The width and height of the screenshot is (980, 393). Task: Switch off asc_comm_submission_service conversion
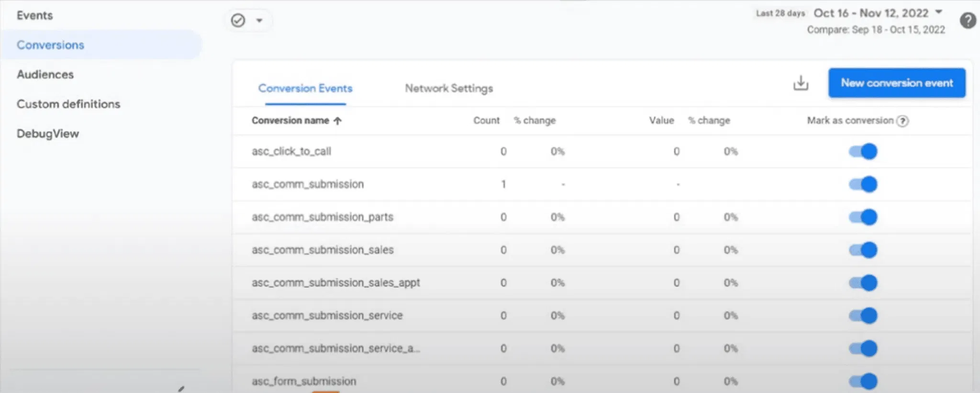(x=863, y=315)
